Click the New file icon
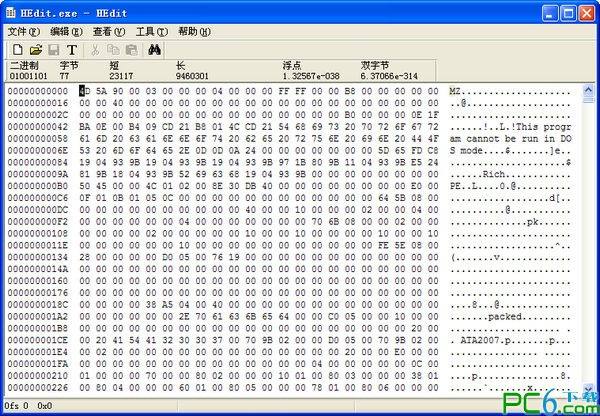Screen dimensions: 600x416 (x=17, y=49)
